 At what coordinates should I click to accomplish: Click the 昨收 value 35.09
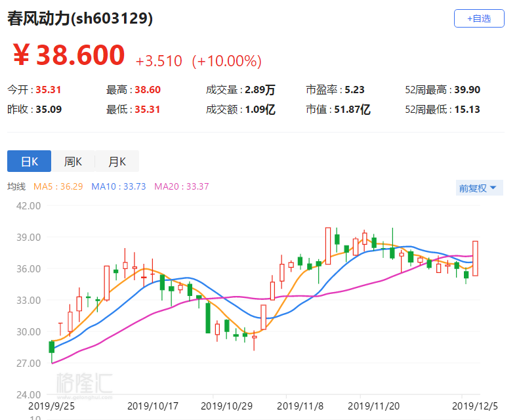[49, 110]
